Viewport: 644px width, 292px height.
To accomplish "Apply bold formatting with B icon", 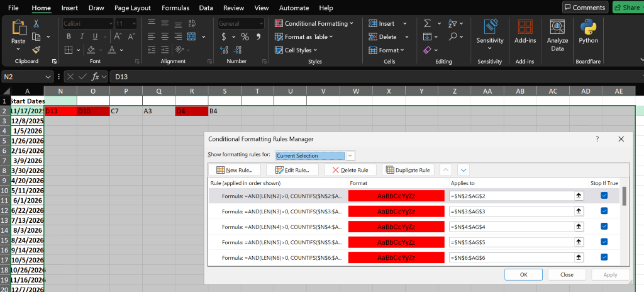I will 69,36.
